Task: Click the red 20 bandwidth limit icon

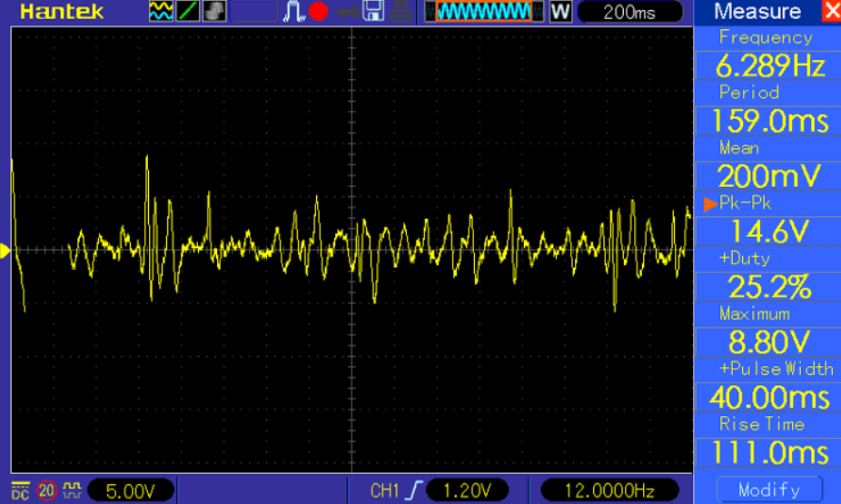Action: pos(46,490)
